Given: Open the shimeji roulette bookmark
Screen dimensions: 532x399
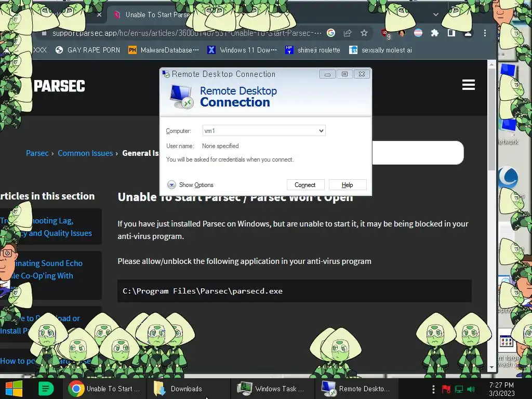Looking at the screenshot, I should pos(312,50).
